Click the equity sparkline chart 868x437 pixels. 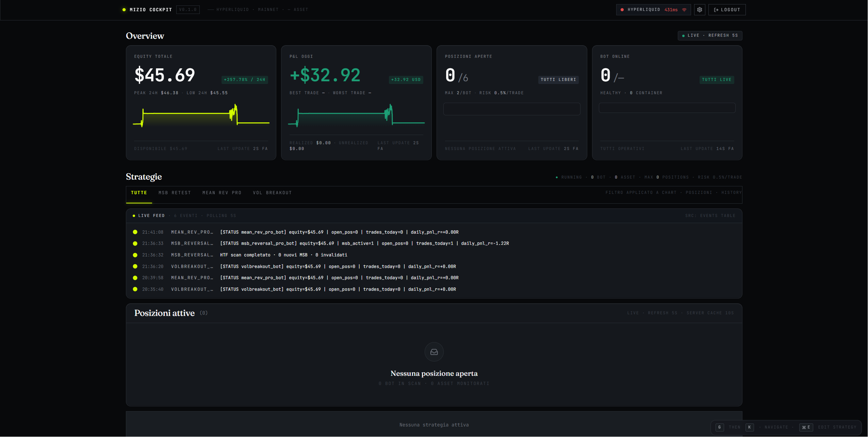(x=201, y=116)
